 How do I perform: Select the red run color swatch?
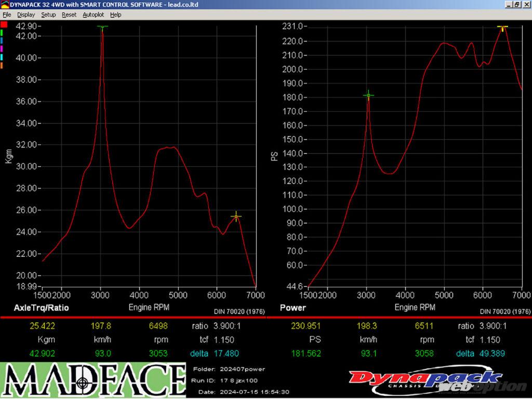point(4,24)
